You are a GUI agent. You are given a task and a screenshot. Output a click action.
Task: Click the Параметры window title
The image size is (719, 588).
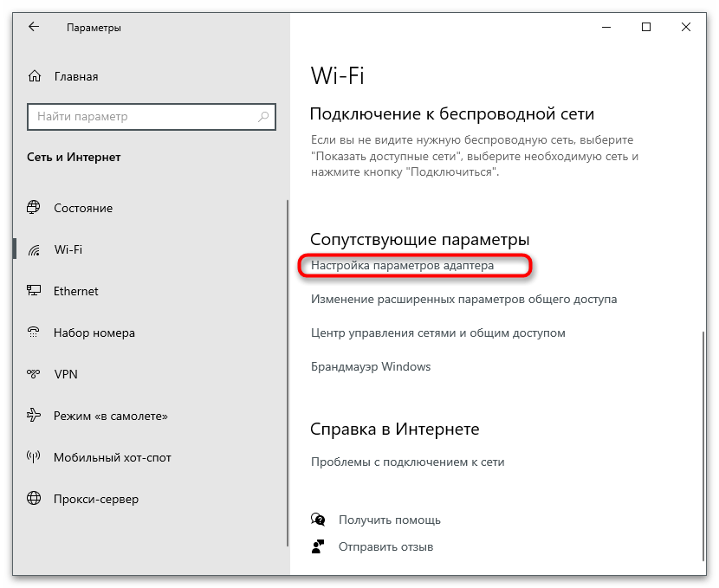coord(94,28)
